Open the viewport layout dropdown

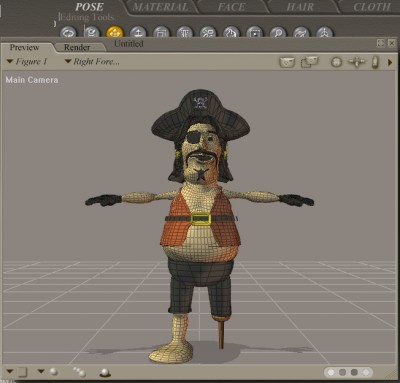point(17,372)
